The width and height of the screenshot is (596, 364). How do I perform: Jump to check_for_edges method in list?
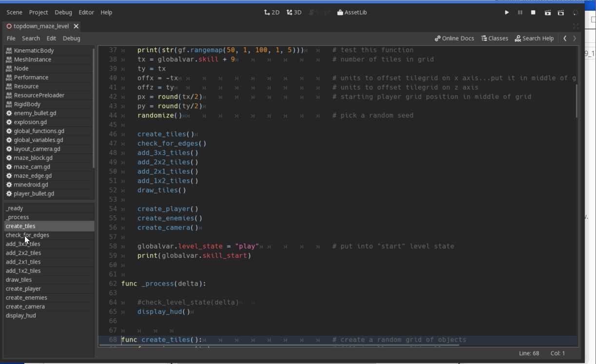point(49,235)
